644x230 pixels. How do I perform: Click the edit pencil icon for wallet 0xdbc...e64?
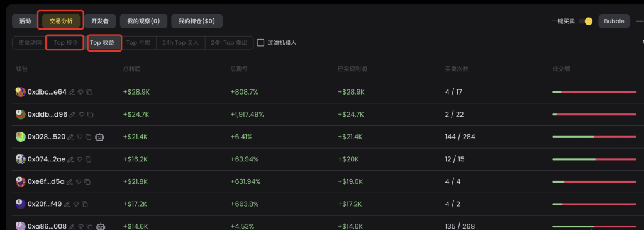[x=72, y=92]
